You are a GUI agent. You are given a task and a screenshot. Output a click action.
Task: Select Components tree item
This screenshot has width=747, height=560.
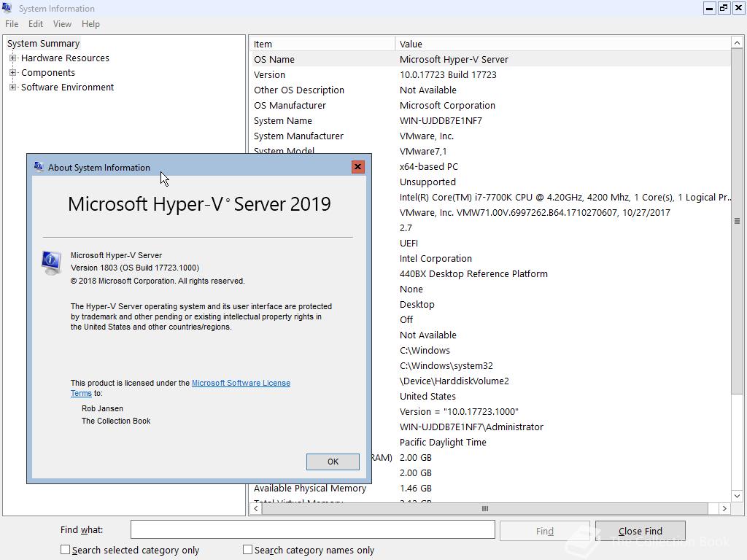pos(48,73)
